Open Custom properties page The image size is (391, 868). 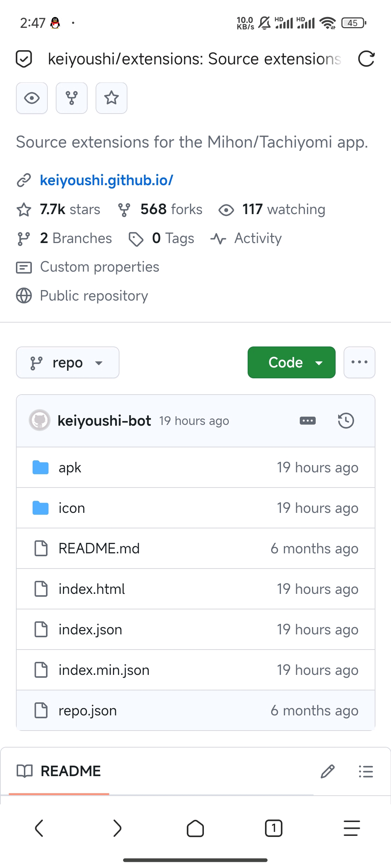coord(100,267)
